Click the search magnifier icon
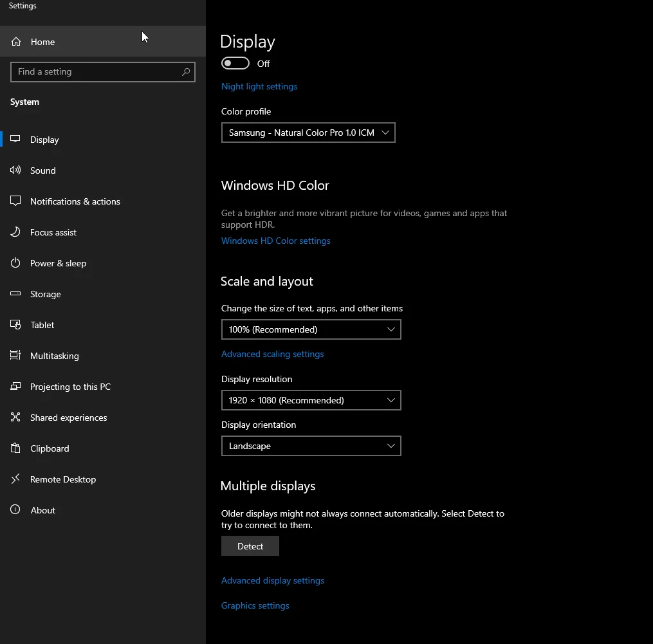 click(x=186, y=71)
